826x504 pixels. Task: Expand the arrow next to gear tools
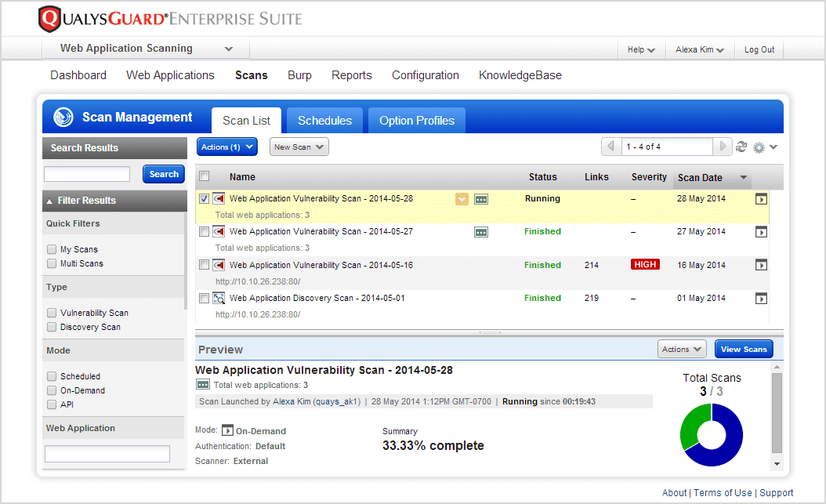pos(773,147)
